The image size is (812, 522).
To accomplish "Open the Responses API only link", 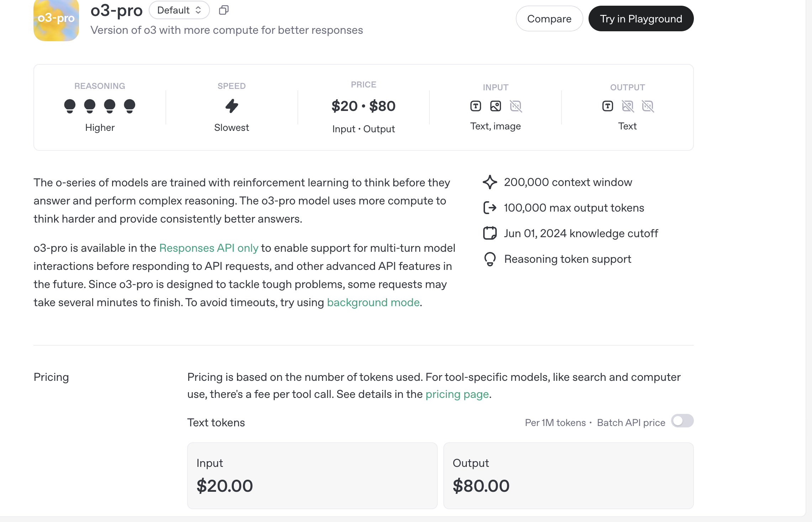I will tap(209, 248).
